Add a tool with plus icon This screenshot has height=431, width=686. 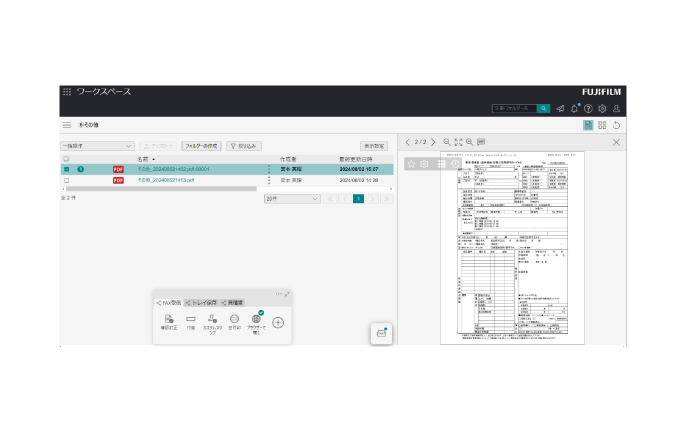(x=278, y=322)
